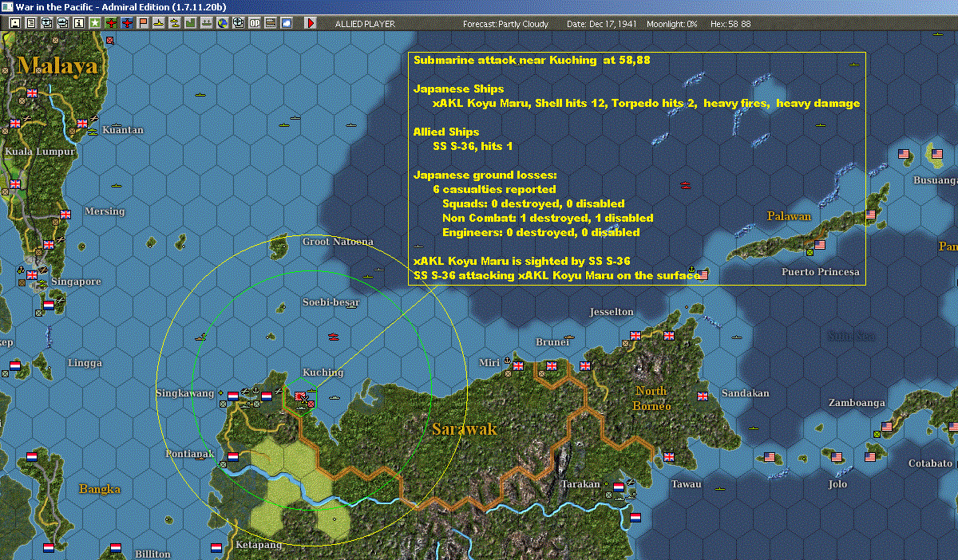
Task: Select British flag above Tawau
Action: (x=669, y=457)
